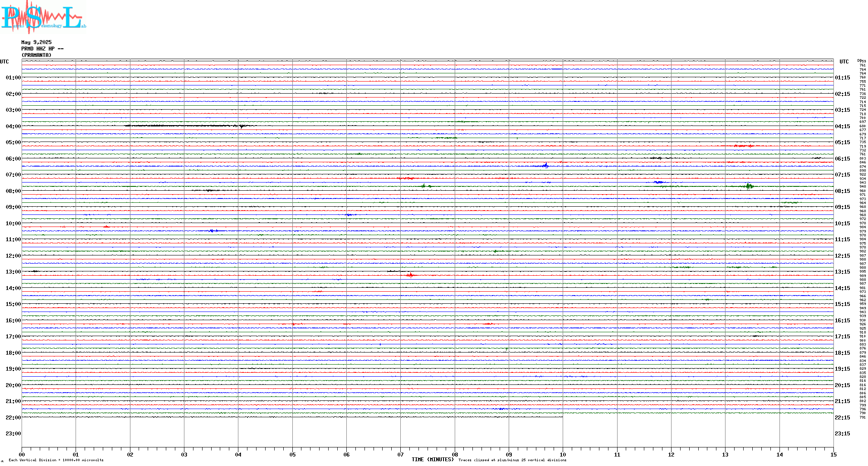Click the 13:15 end-time label
Viewport: 868px width, 466px height.
click(x=843, y=272)
